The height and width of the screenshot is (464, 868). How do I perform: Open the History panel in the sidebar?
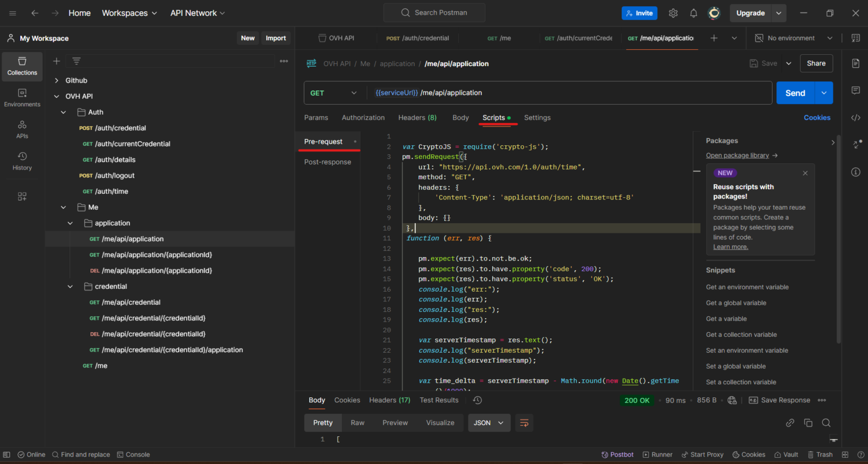pos(22,161)
